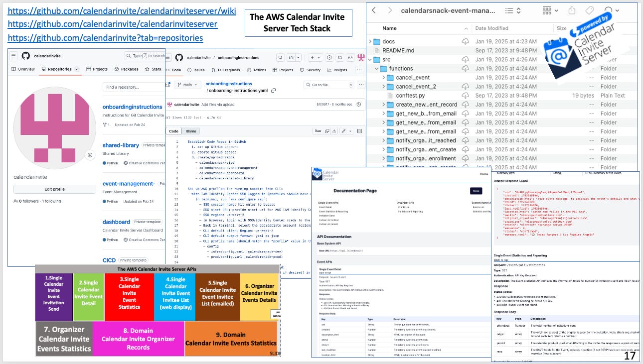Collapse the src folder in Finder
The width and height of the screenshot is (643, 364).
370,59
